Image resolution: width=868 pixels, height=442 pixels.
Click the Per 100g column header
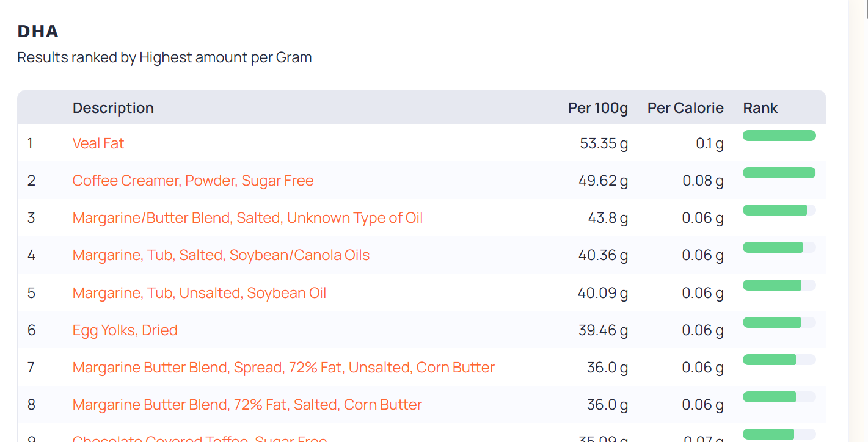coord(598,108)
